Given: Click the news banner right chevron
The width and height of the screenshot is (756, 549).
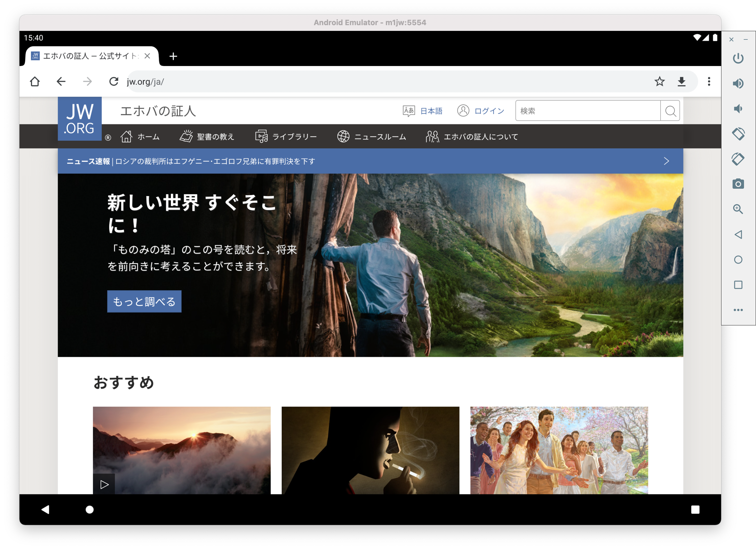Looking at the screenshot, I should [666, 161].
